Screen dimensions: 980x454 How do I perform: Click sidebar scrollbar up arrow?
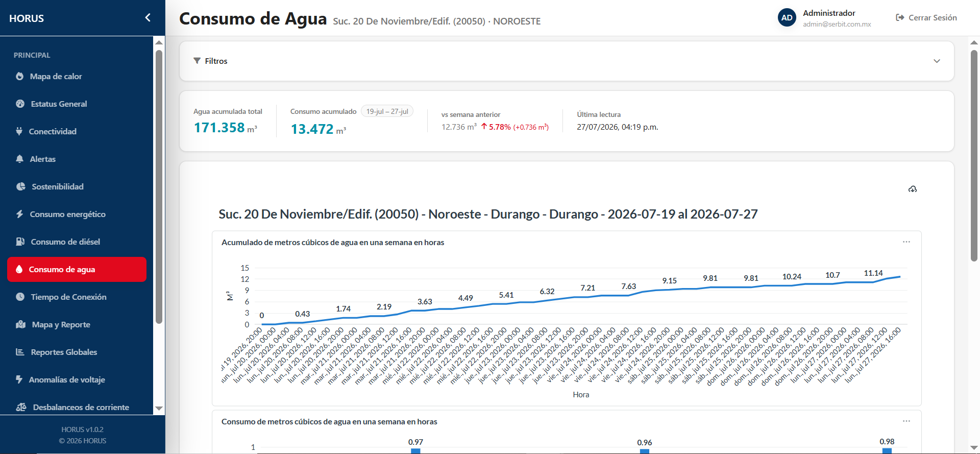coord(159,42)
